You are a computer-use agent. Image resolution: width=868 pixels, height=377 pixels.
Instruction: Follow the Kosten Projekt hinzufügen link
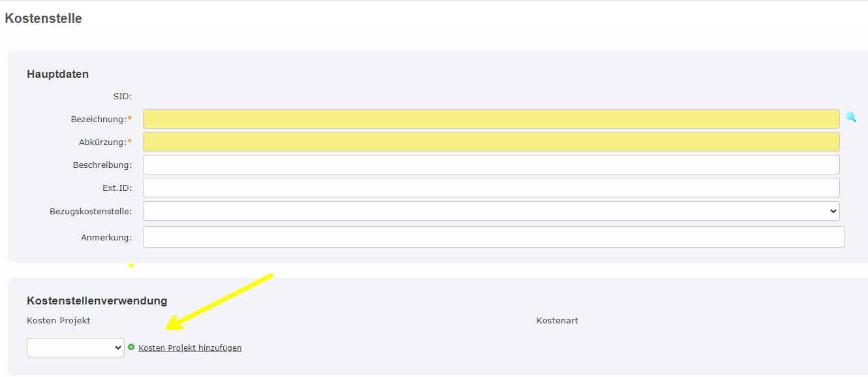[x=190, y=348]
